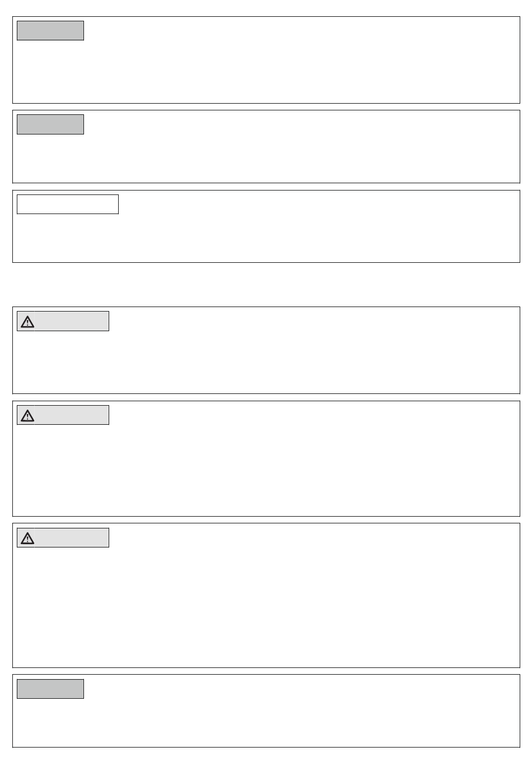Click the blank body of the tallest warning box
Viewport: 532px width, 775px height.
tap(266, 607)
